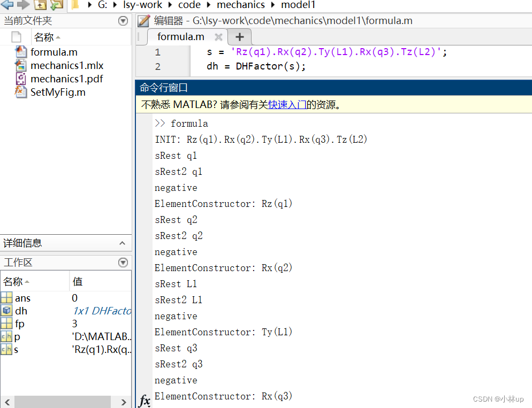The width and height of the screenshot is (532, 408).
Task: Click ElementConstructor: Ty(L1) output line
Action: 223,332
